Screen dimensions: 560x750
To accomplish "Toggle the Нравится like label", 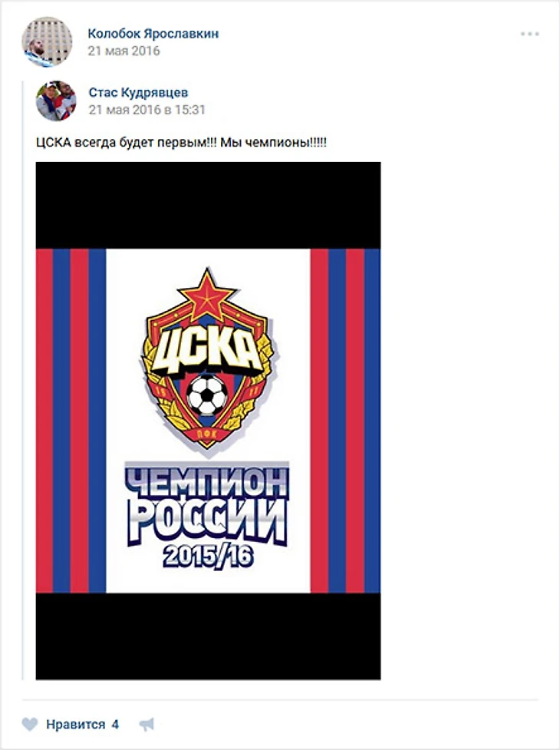I will pos(75,725).
